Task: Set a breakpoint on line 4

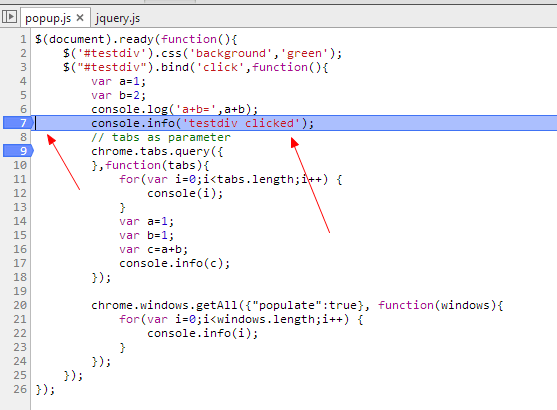Action: (x=23, y=81)
